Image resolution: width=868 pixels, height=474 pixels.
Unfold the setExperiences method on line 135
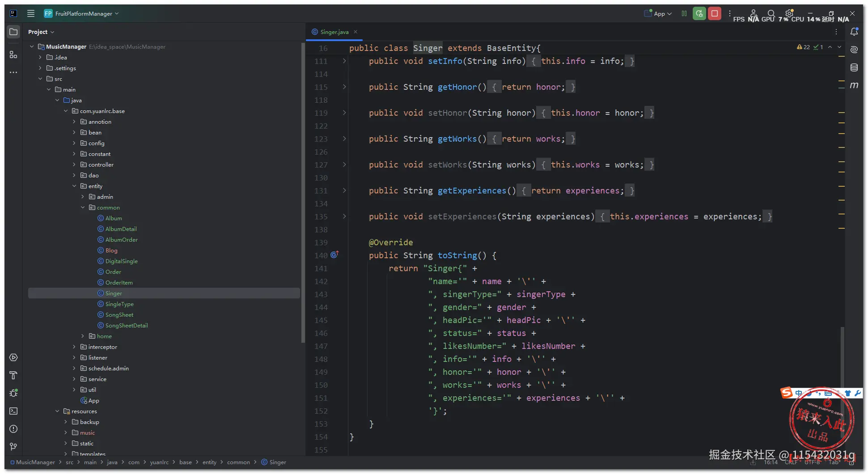pos(344,216)
